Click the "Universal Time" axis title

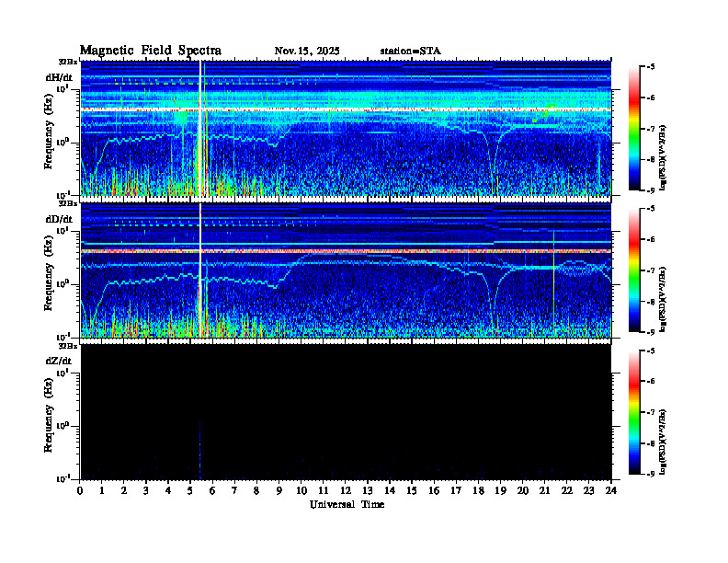click(x=347, y=504)
